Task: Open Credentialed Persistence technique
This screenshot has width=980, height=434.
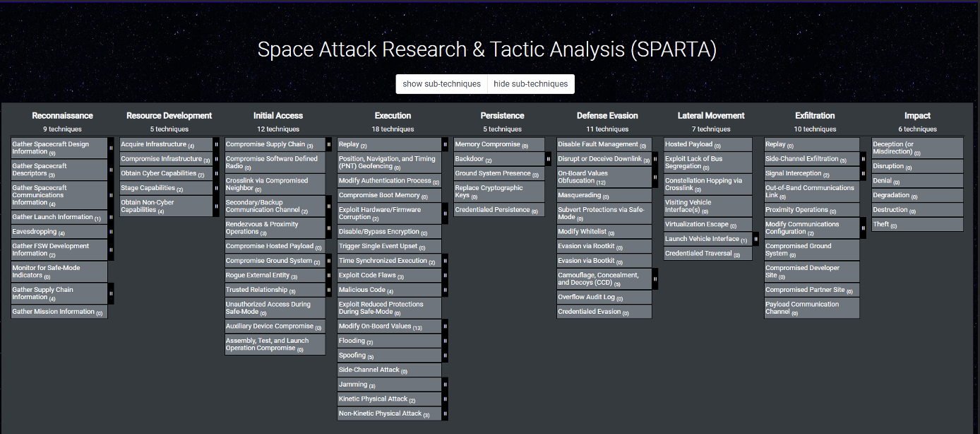Action: tap(499, 210)
